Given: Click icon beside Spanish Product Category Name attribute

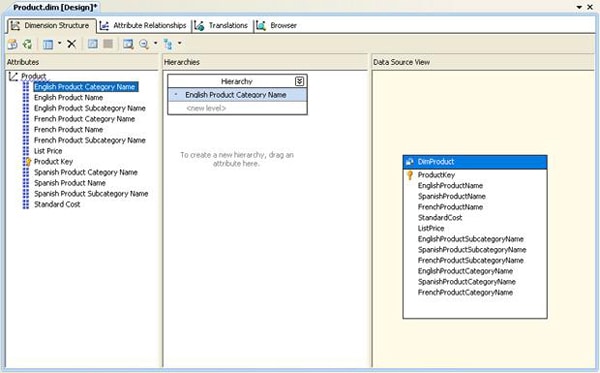Looking at the screenshot, I should click(26, 173).
